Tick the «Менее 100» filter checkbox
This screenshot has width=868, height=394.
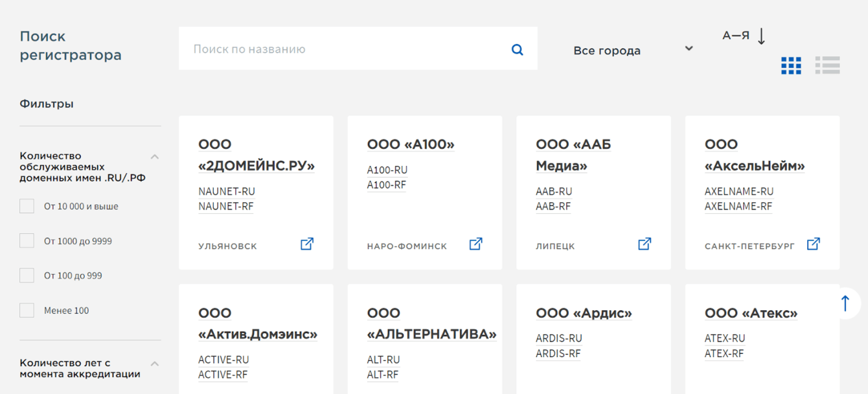(27, 310)
